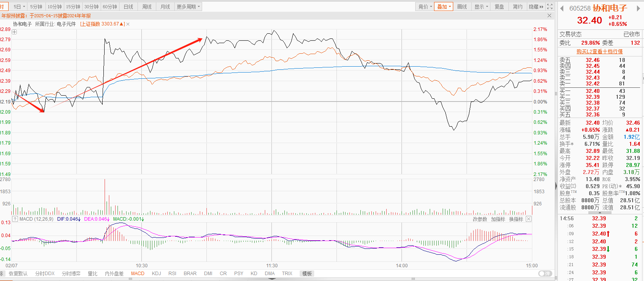The width and height of the screenshot is (644, 281).
Task: Select the 画线 drawing tool
Action: pyautogui.click(x=462, y=7)
